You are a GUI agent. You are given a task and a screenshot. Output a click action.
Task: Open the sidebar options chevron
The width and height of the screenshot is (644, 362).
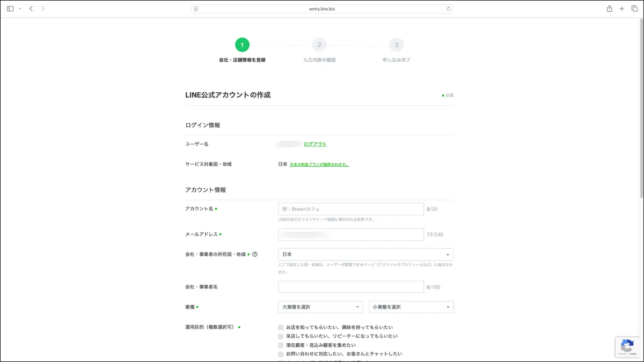coord(20,9)
